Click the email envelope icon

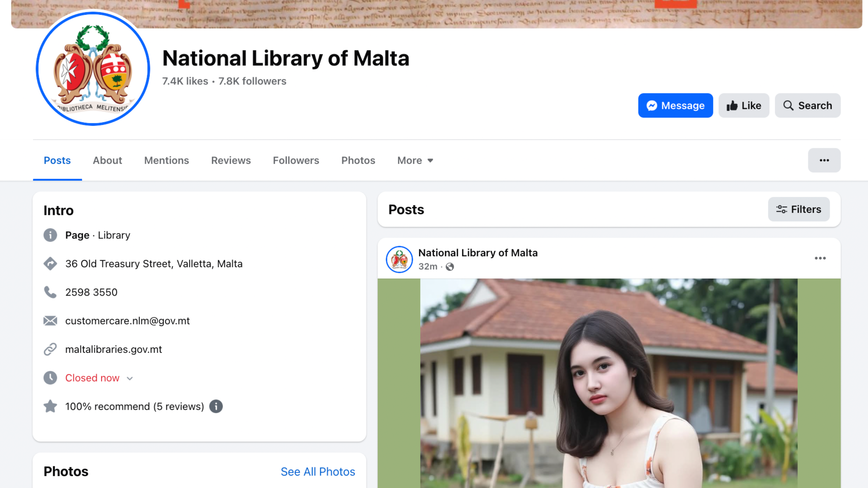tap(50, 321)
